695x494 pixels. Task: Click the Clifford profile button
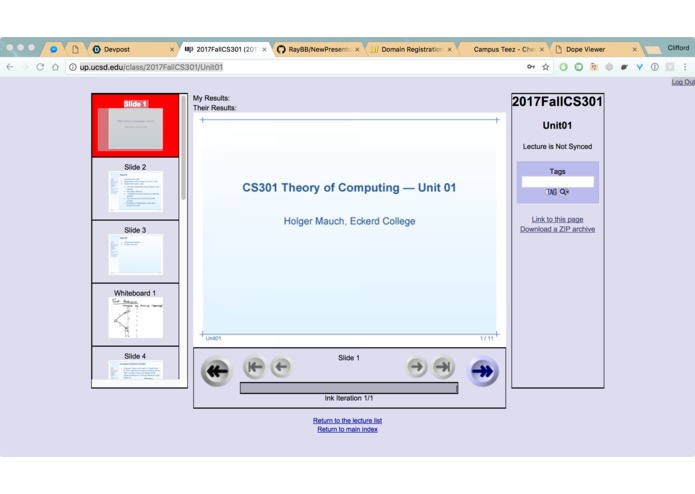click(678, 47)
